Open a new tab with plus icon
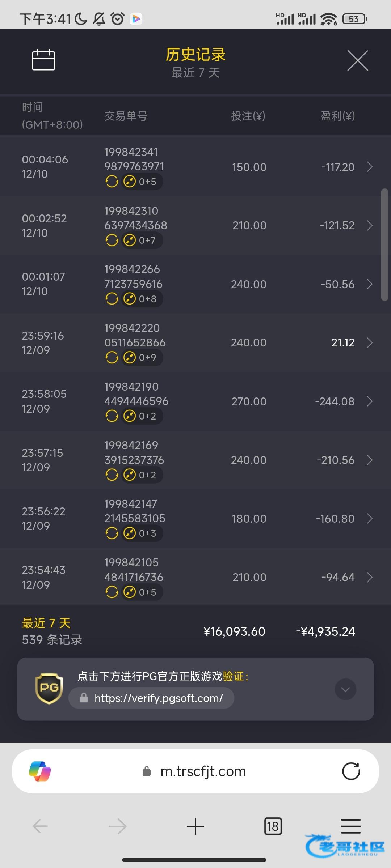 (x=195, y=826)
